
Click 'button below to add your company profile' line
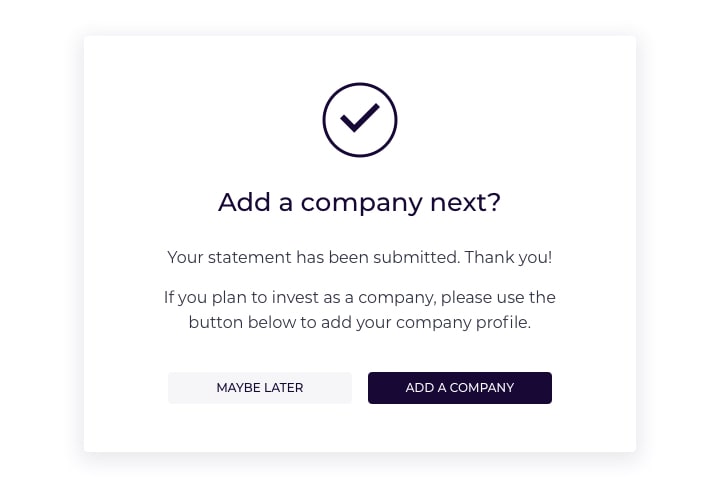[360, 322]
